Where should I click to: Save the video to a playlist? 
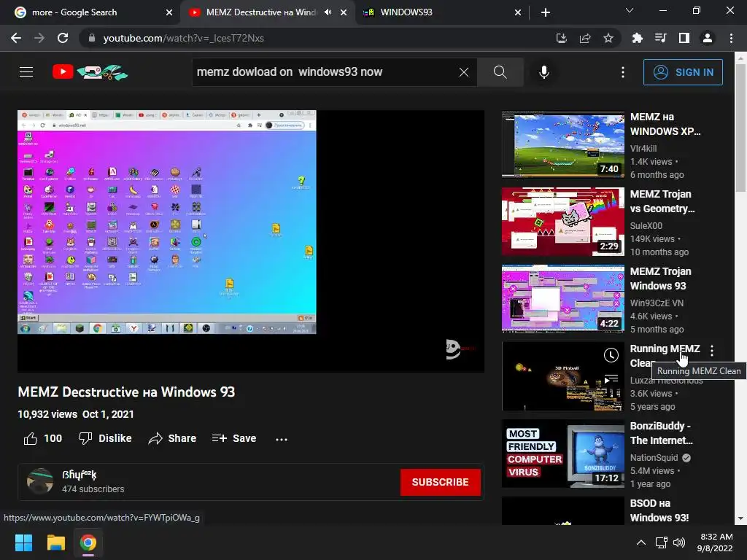point(234,438)
